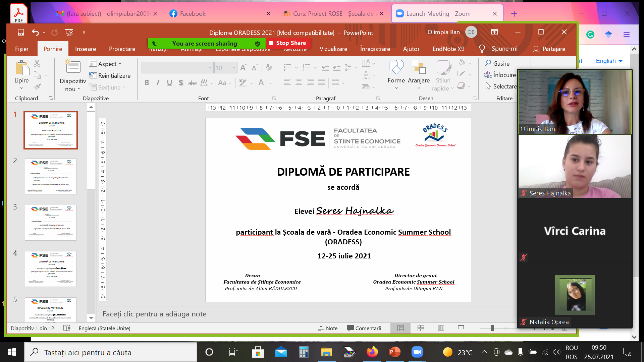
Task: Open the font color dropdown arrow
Action: coord(270,83)
